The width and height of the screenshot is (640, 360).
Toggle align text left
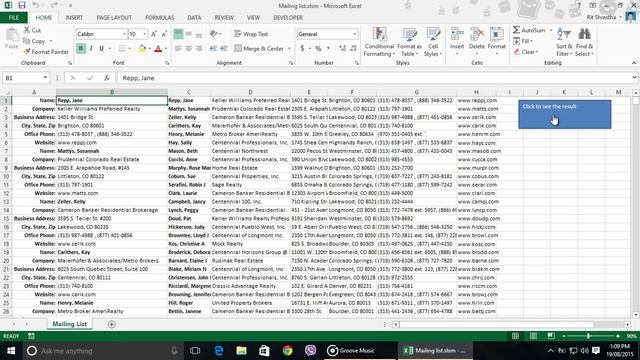(x=178, y=49)
